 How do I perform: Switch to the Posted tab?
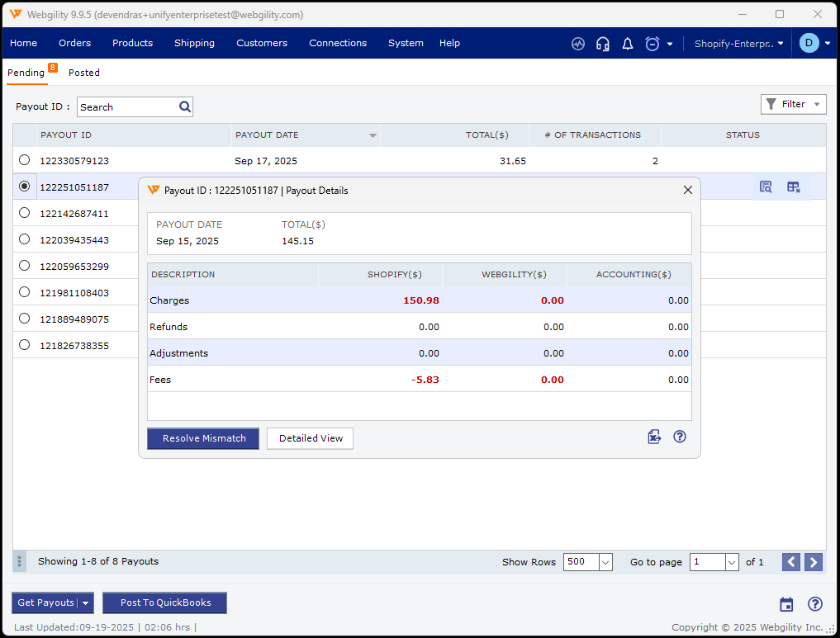84,73
